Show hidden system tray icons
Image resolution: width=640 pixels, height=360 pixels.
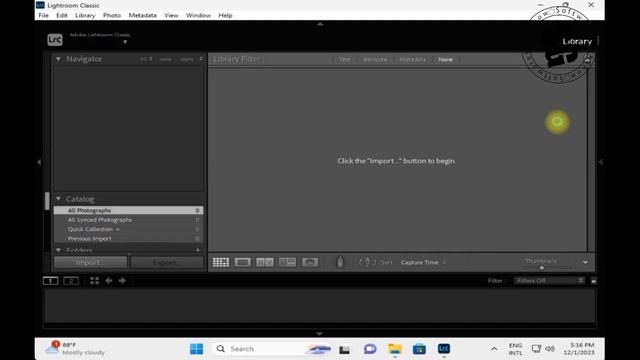494,349
